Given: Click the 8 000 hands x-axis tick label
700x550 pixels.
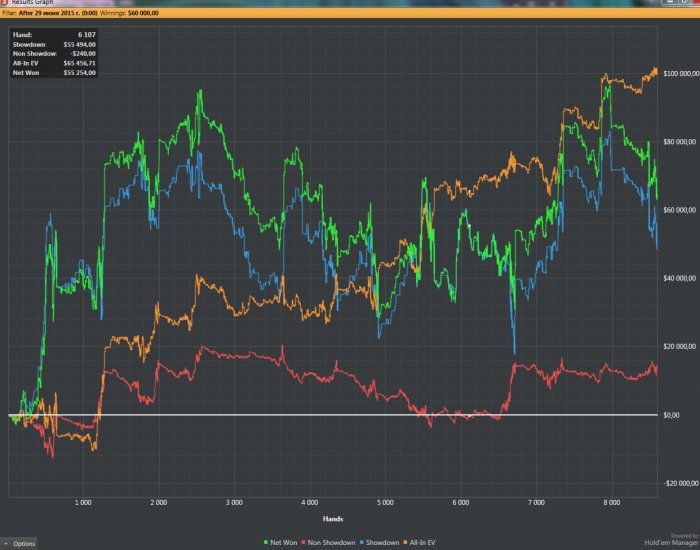Looking at the screenshot, I should (x=612, y=502).
